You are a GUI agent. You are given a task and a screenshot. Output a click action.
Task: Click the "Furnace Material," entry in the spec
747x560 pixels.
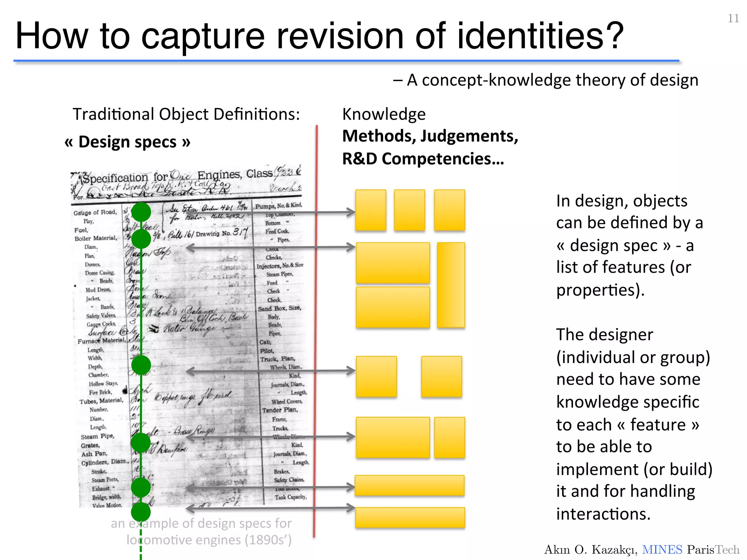tap(102, 341)
